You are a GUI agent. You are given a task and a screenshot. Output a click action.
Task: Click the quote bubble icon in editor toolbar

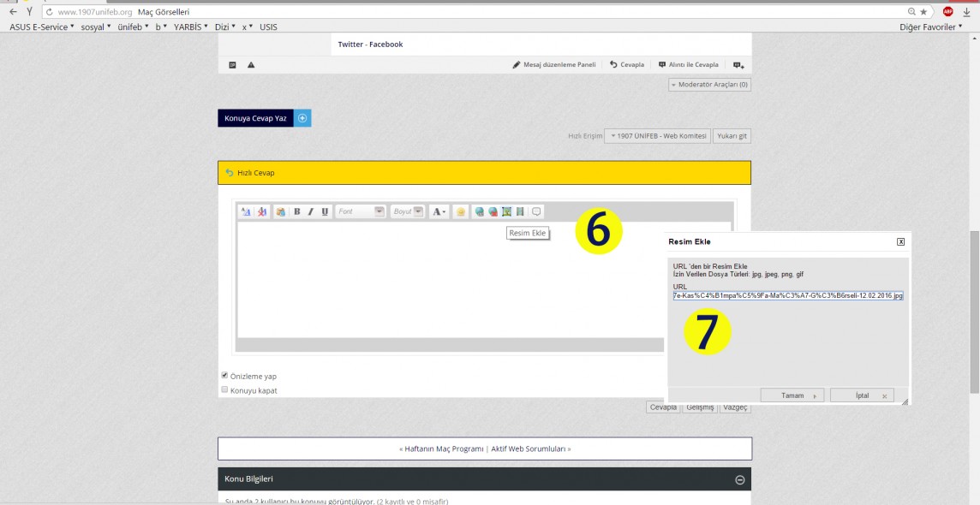click(536, 211)
